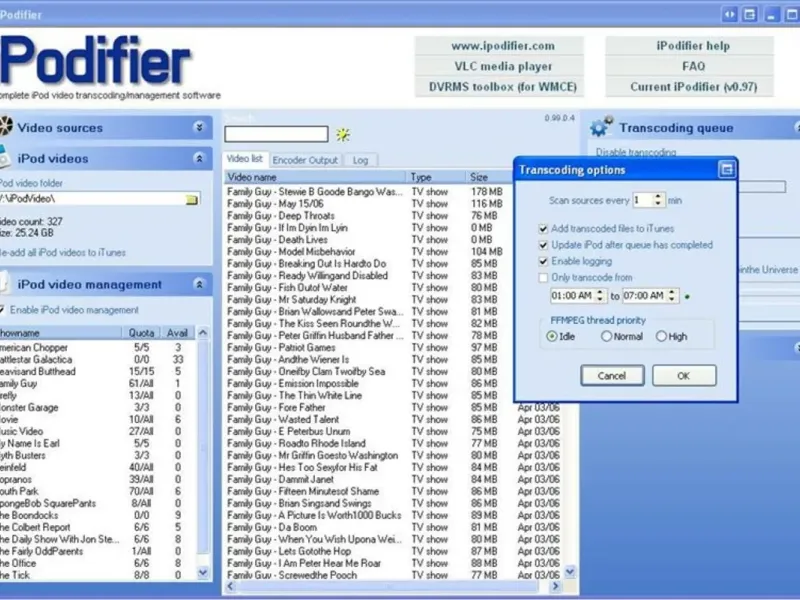Click Disable transcoding link

coord(636,152)
